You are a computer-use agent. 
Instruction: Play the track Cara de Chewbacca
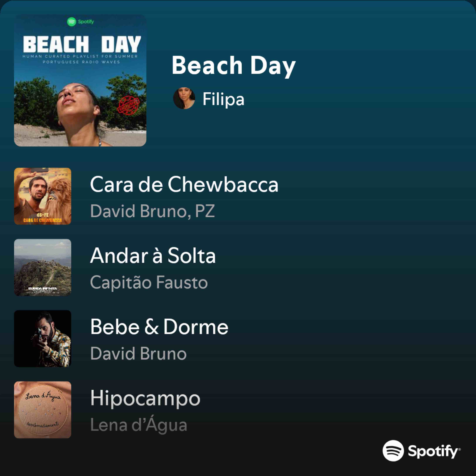184,184
